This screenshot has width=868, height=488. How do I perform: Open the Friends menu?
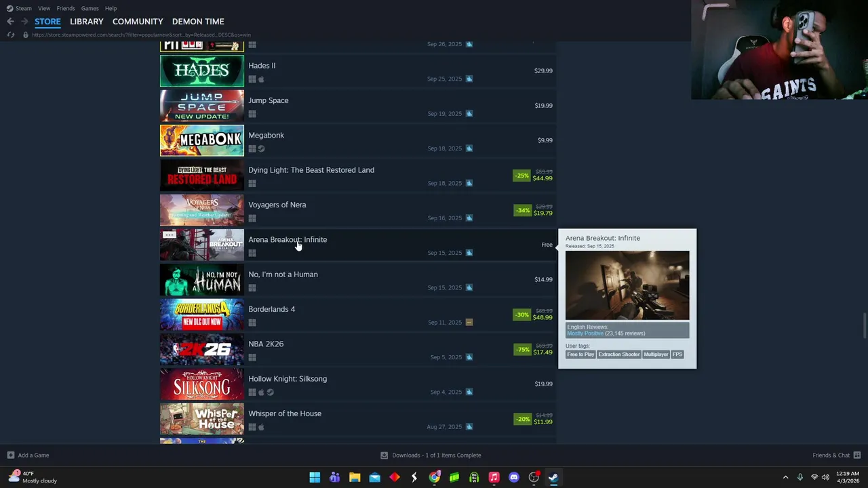click(66, 8)
